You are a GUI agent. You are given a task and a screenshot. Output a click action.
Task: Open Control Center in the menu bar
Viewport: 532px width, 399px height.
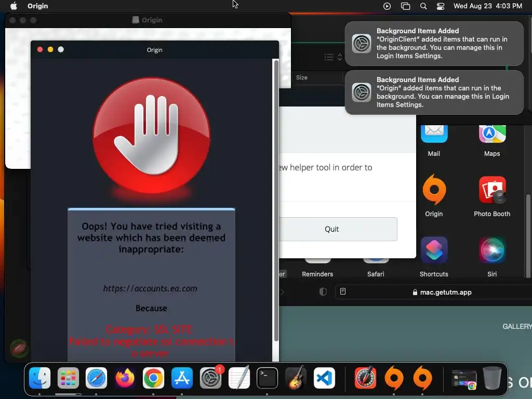coord(441,6)
